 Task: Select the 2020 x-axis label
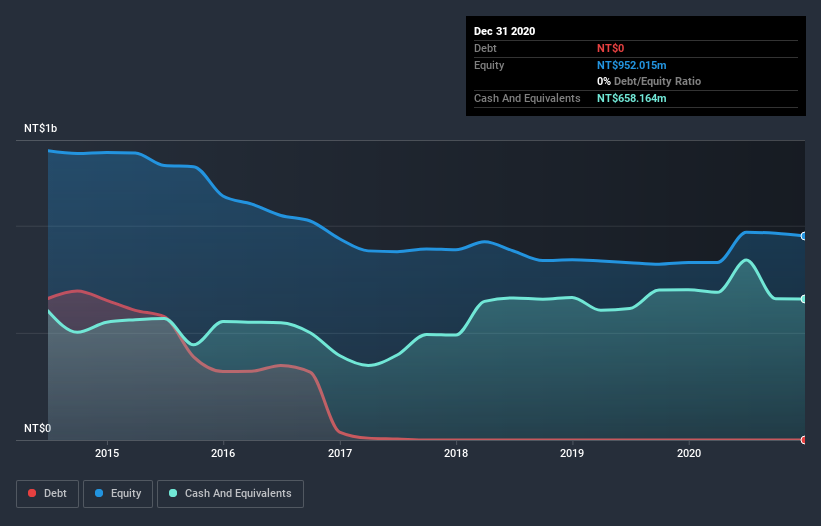(x=689, y=453)
